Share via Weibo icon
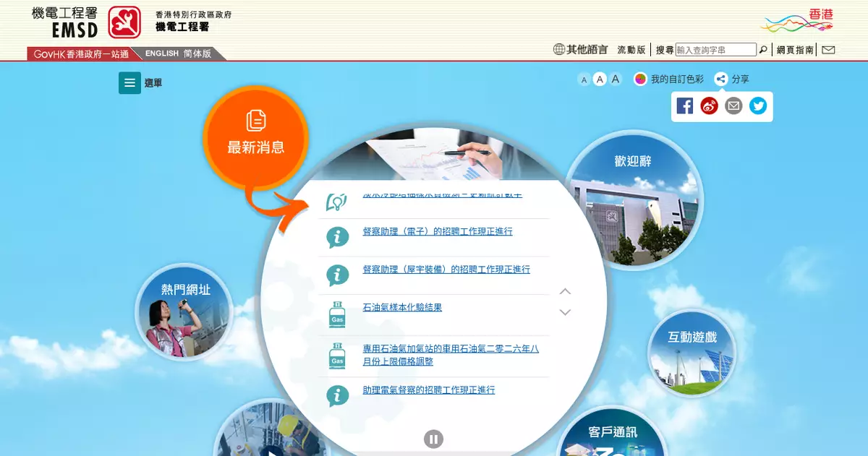Viewport: 868px width, 456px height. [x=710, y=106]
